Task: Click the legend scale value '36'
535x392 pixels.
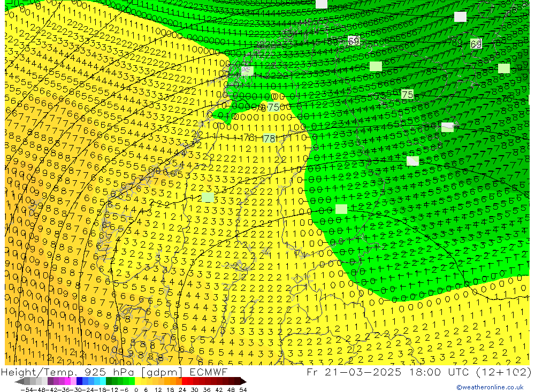Action: [207, 390]
